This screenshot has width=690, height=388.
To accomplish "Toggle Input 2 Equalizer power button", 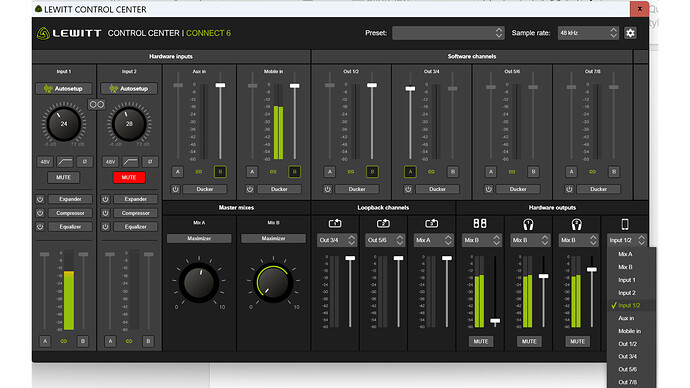I will pos(105,227).
